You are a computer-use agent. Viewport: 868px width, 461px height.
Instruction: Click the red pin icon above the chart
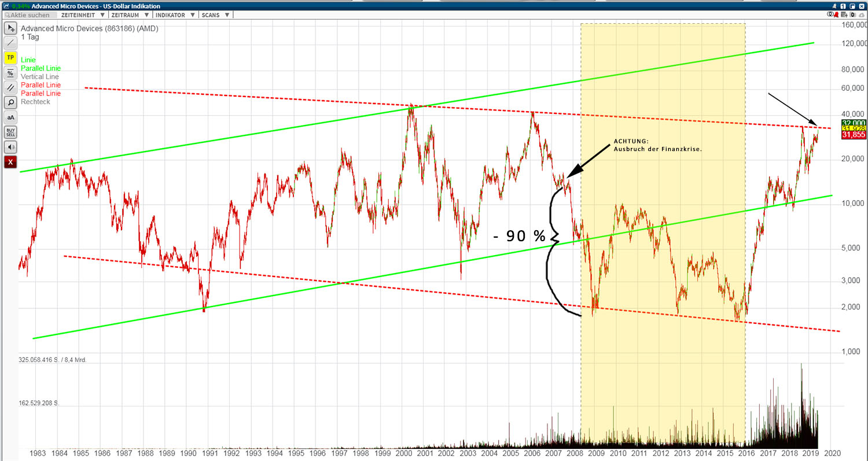836,14
